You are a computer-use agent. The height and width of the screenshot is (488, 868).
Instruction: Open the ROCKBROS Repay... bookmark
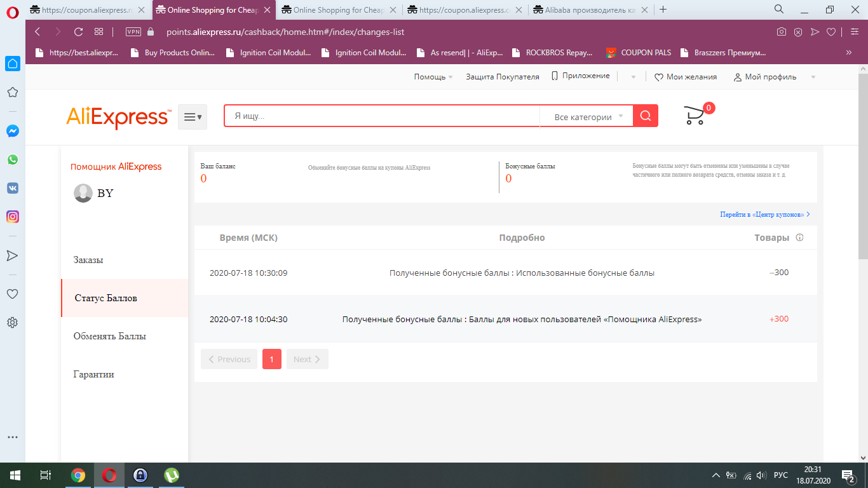click(552, 53)
